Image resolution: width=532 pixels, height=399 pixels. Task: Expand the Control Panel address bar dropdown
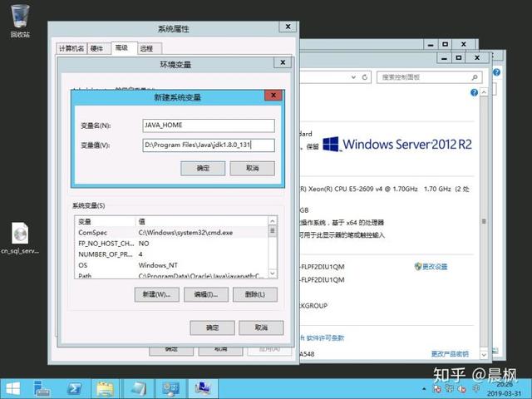pyautogui.click(x=353, y=77)
